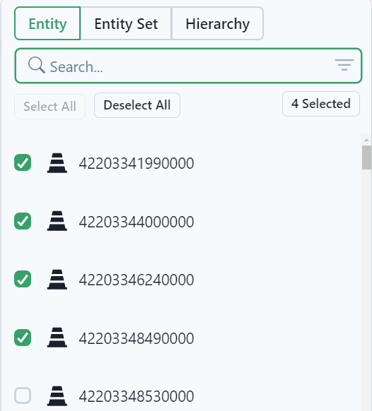Enable checkbox for entity 42203348530000
The height and width of the screenshot is (411, 372).
(23, 396)
